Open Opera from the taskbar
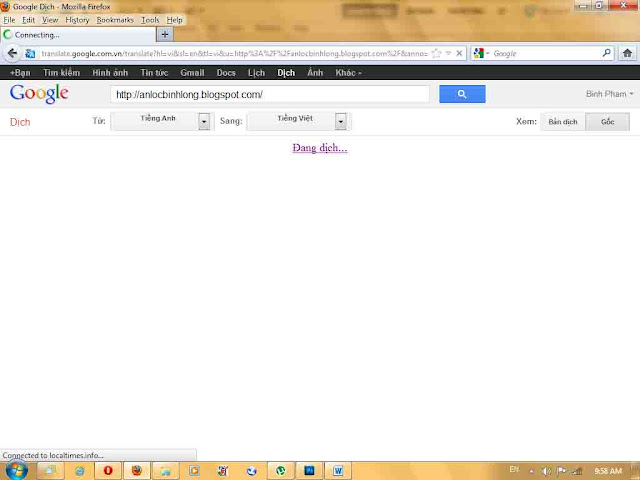The width and height of the screenshot is (640, 480). [108, 471]
